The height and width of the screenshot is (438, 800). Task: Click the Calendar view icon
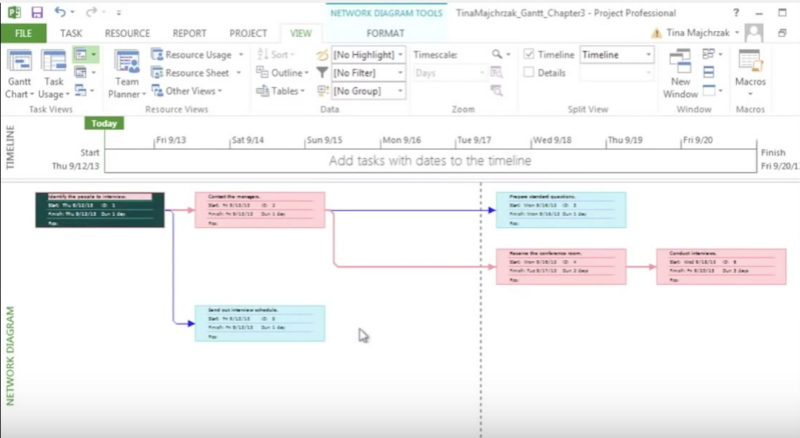coord(81,72)
